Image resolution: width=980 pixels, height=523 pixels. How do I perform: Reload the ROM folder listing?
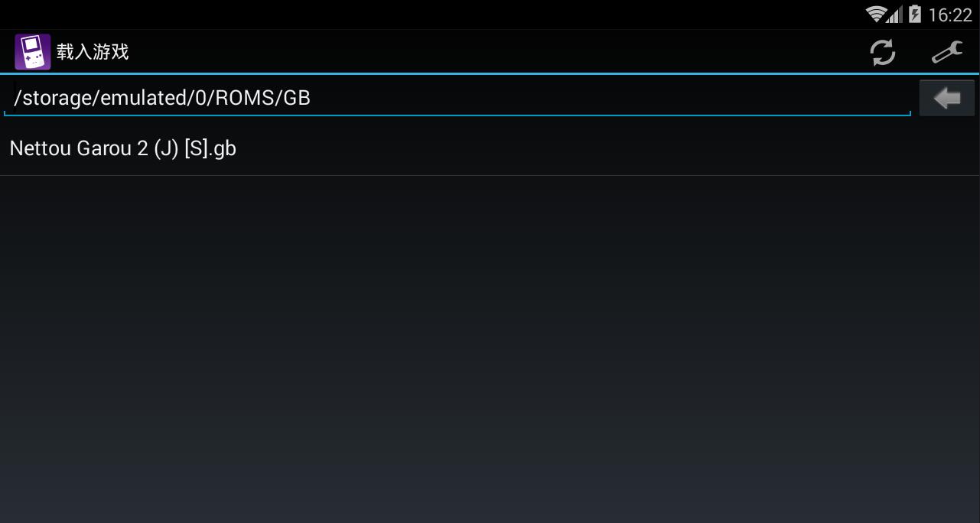click(x=882, y=52)
